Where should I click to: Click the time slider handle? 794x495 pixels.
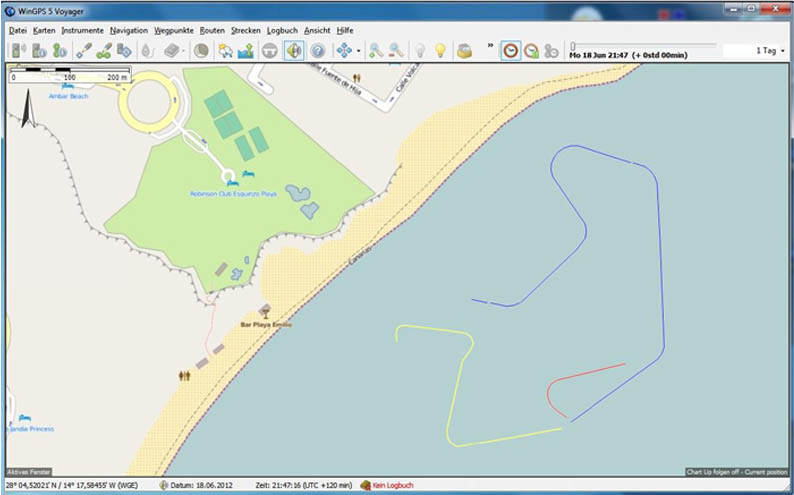pyautogui.click(x=572, y=45)
